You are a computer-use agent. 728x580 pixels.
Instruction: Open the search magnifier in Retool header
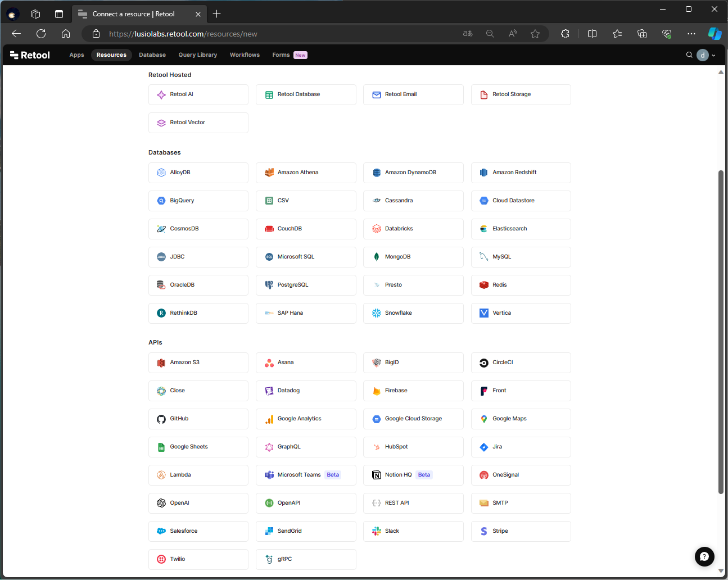point(689,55)
